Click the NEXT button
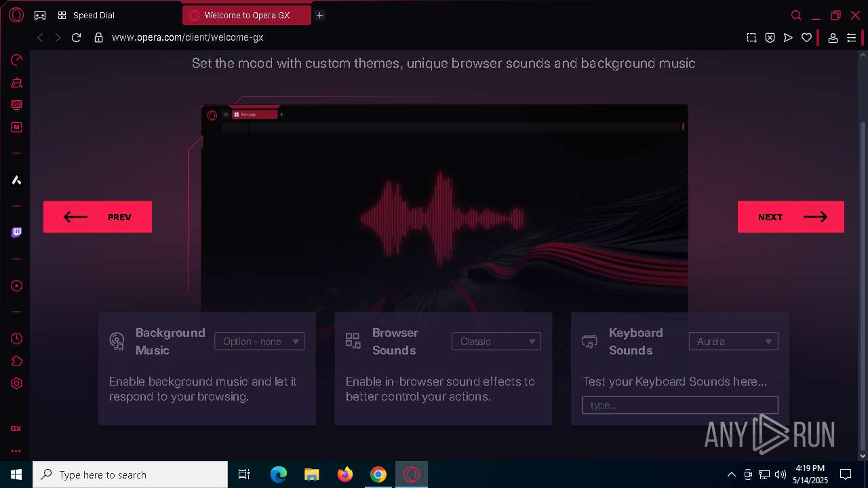The image size is (868, 488). point(791,217)
